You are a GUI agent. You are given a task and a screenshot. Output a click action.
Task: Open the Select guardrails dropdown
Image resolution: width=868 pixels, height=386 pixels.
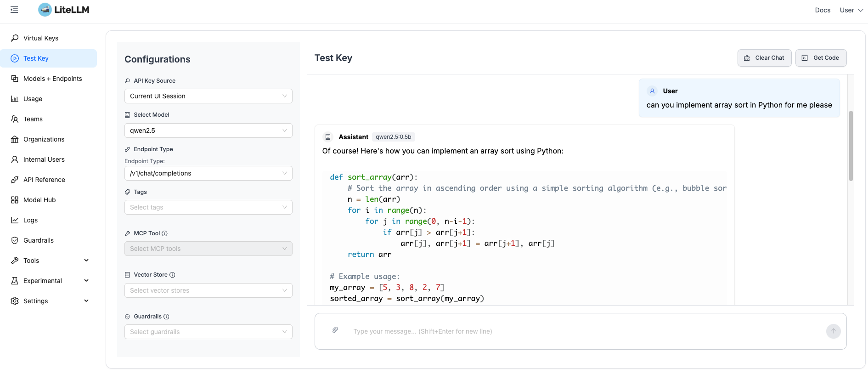[208, 332]
